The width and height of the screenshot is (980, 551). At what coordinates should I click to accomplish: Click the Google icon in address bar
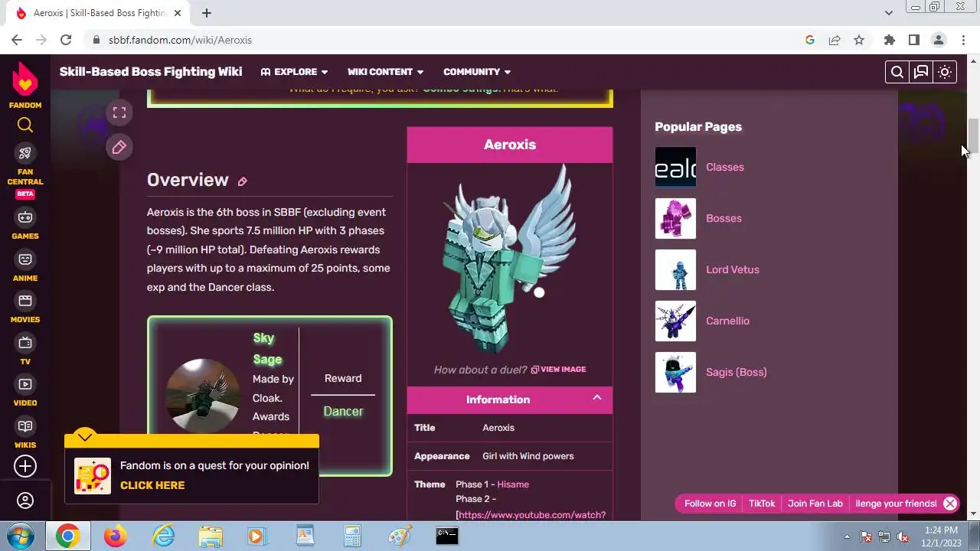pos(810,40)
